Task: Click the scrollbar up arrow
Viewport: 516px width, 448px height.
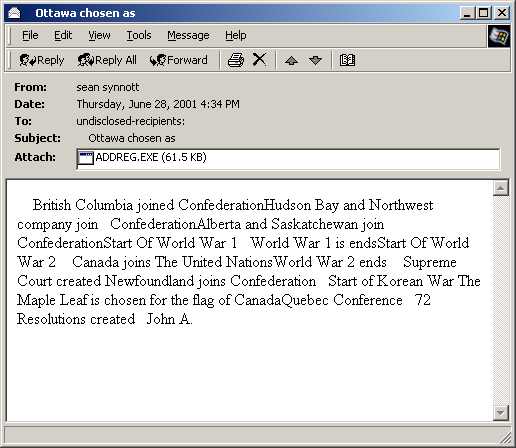Action: point(500,188)
